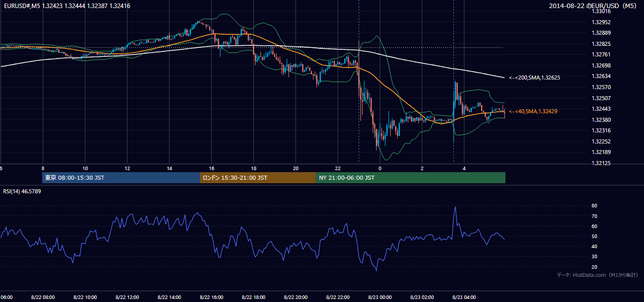Click bottom time label 8/22 08:00

(x=43, y=297)
